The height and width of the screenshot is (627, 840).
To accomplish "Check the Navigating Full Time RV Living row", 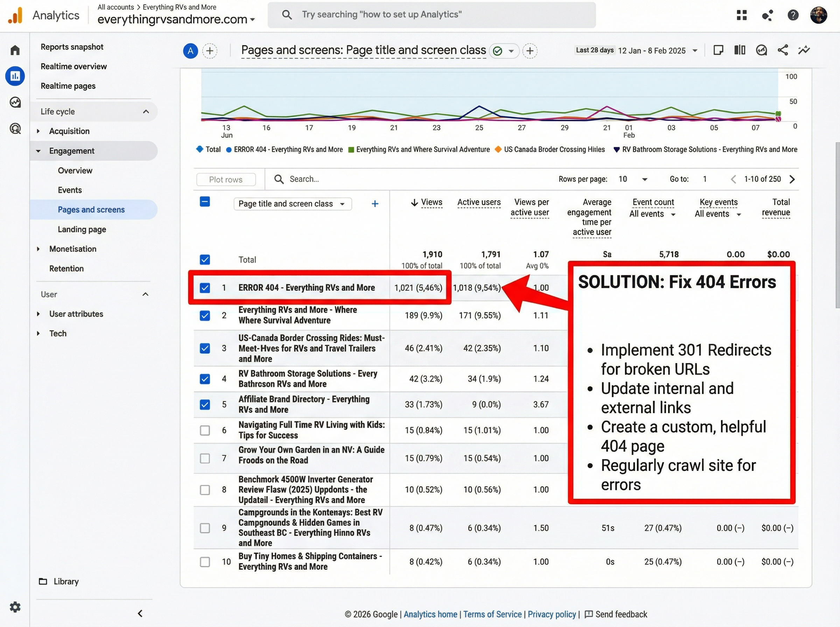I will (x=205, y=430).
